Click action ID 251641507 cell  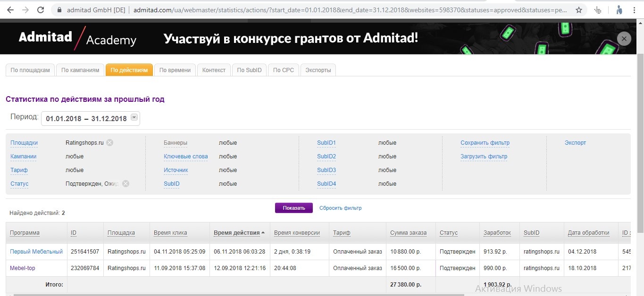coord(85,252)
